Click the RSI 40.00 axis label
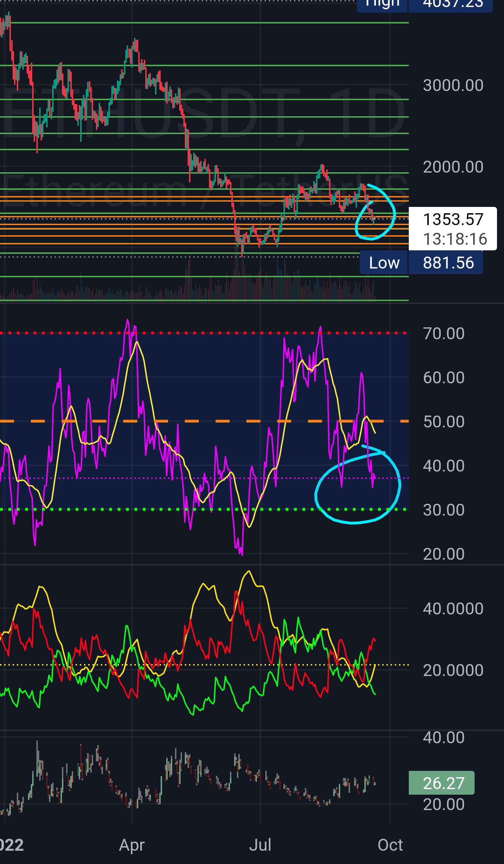Image resolution: width=504 pixels, height=864 pixels. [443, 466]
